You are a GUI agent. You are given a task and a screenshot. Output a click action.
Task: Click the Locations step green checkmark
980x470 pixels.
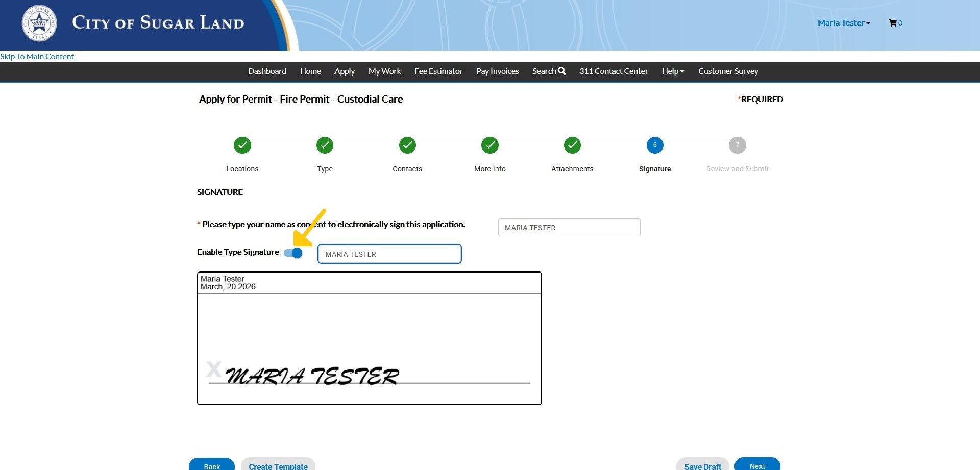[x=242, y=145]
